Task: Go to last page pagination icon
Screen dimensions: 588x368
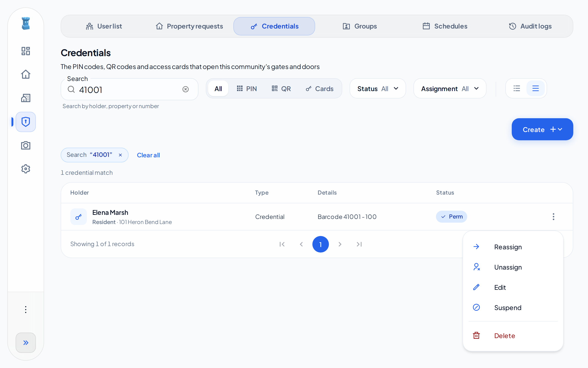Action: point(359,244)
